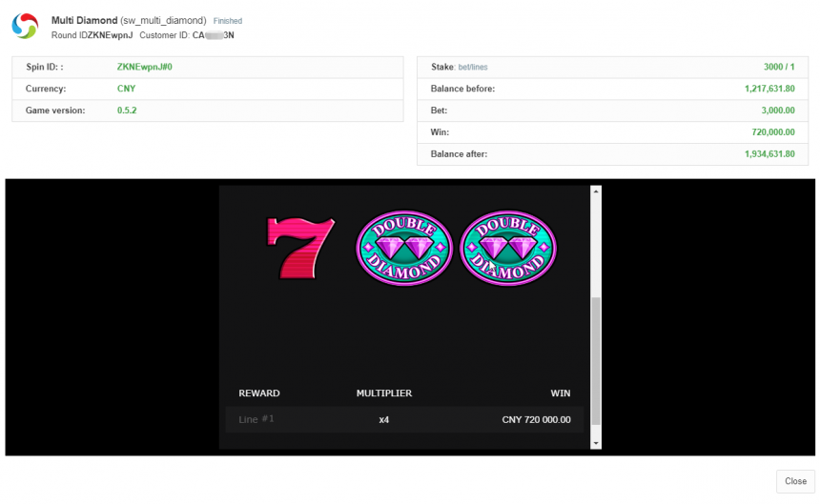This screenshot has width=820, height=504.
Task: Close the round details dialog
Action: [x=795, y=481]
